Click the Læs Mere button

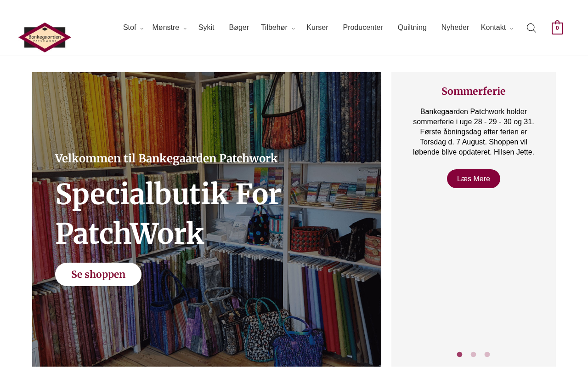(x=474, y=179)
